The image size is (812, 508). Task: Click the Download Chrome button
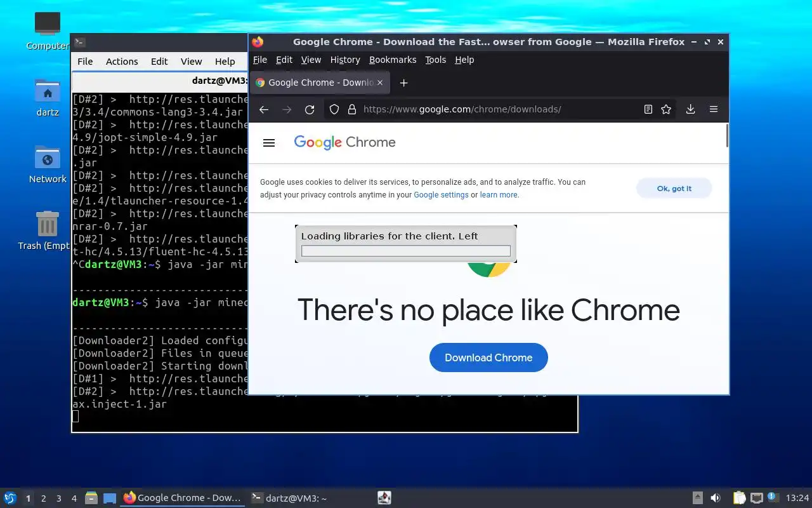[488, 358]
